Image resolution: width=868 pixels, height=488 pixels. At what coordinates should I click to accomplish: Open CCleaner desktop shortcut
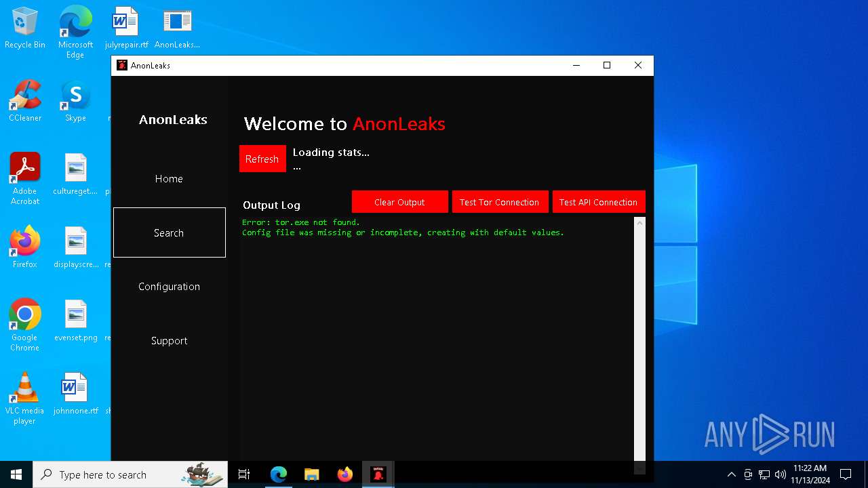(x=25, y=102)
